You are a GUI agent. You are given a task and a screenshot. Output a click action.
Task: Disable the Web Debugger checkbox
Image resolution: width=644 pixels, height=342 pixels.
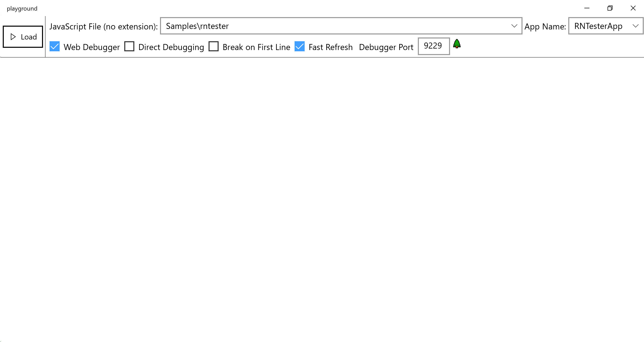pyautogui.click(x=55, y=47)
